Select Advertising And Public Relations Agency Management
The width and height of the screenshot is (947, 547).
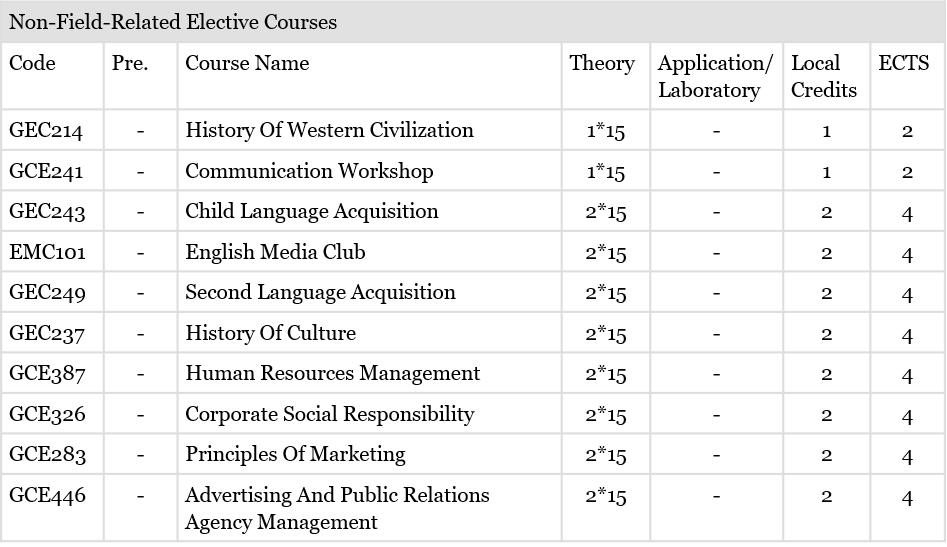(x=337, y=508)
